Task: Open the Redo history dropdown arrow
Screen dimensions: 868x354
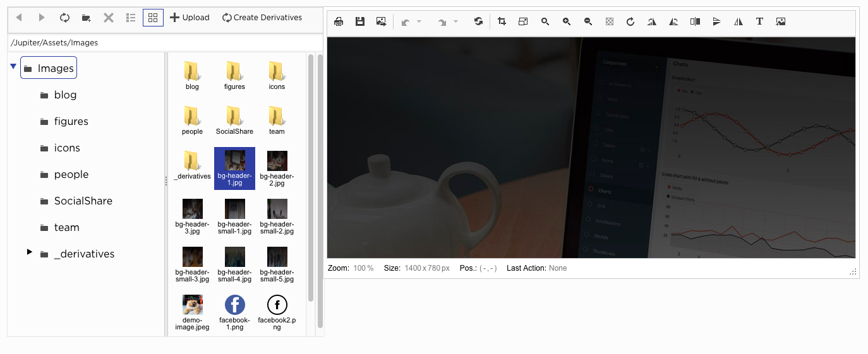Action: (x=456, y=22)
